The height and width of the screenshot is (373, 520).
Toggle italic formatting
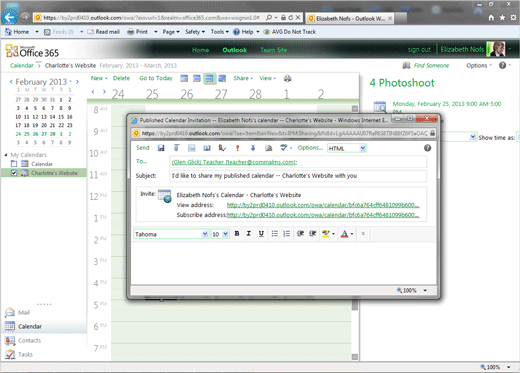[249, 234]
